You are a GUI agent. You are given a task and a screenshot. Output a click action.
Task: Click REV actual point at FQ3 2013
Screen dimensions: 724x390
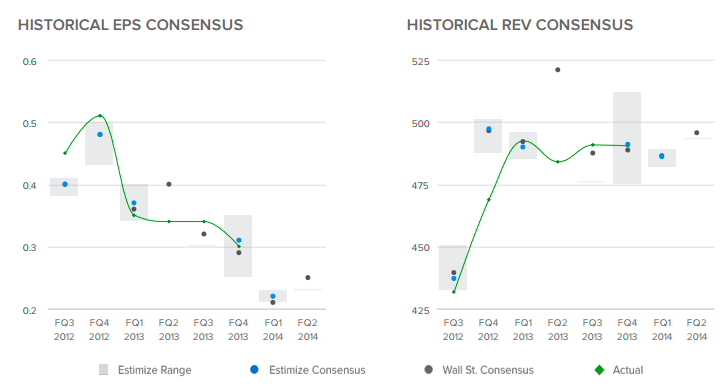coord(593,145)
